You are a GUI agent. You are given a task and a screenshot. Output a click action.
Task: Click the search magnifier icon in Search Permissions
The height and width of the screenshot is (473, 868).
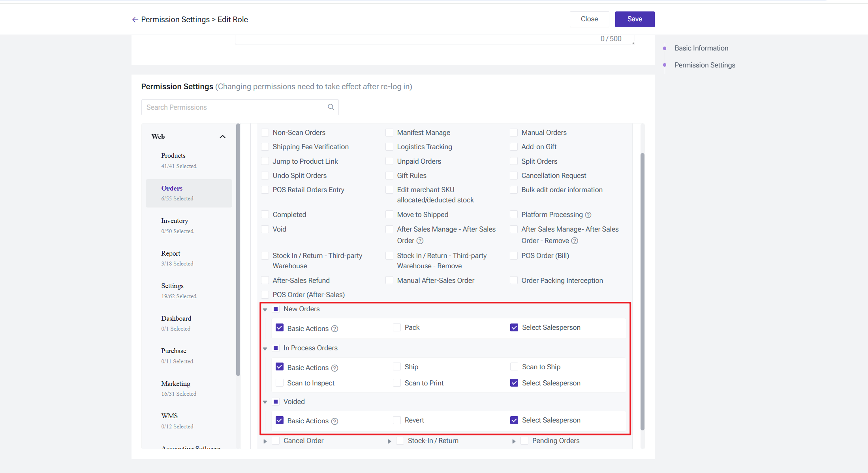[331, 107]
